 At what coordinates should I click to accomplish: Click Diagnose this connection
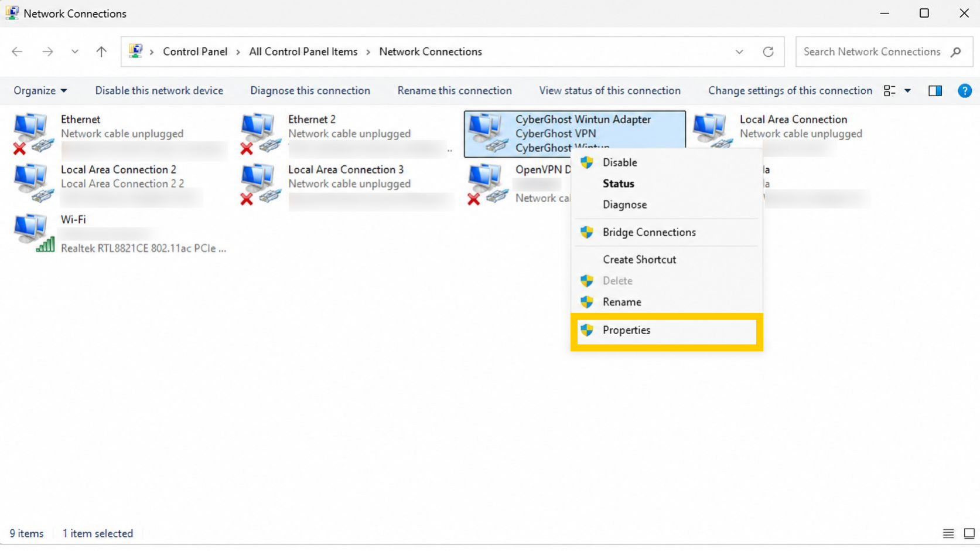(310, 91)
